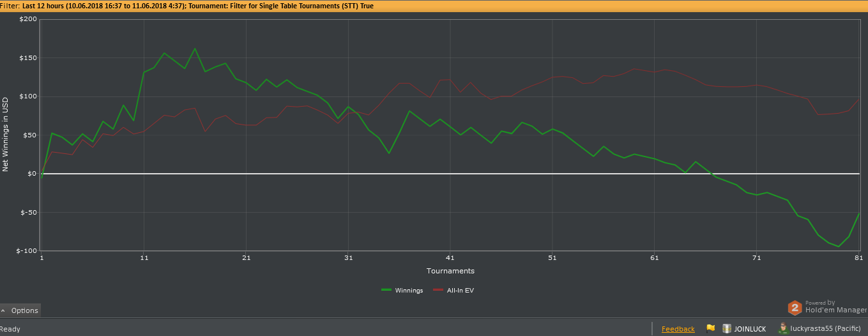Click the $200 y-axis label
This screenshot has height=336, width=868.
click(x=27, y=19)
